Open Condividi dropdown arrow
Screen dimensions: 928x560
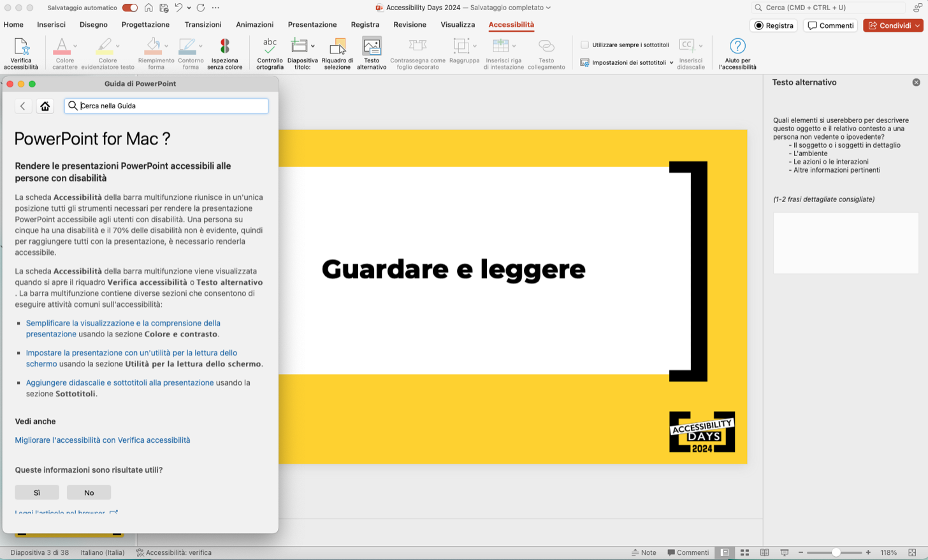tap(917, 25)
